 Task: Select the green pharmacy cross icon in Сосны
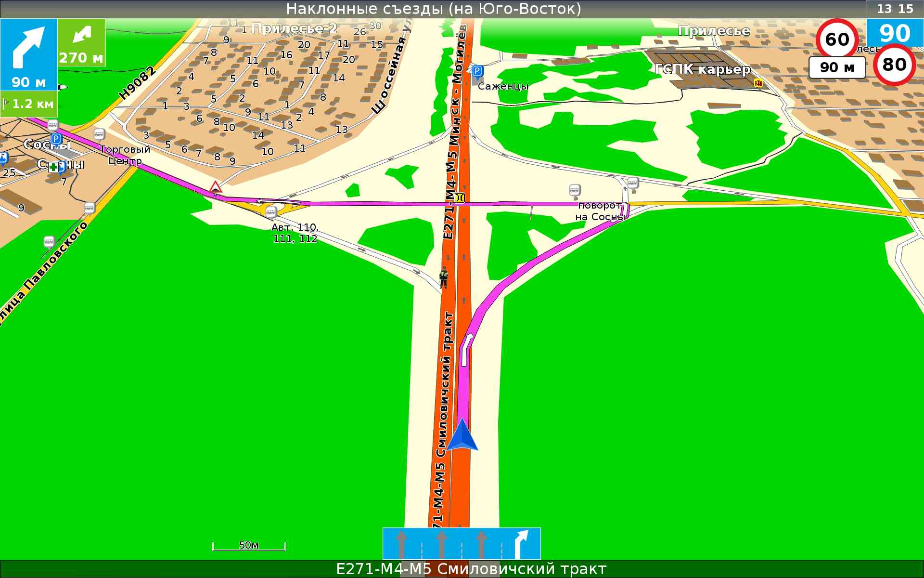[x=53, y=167]
